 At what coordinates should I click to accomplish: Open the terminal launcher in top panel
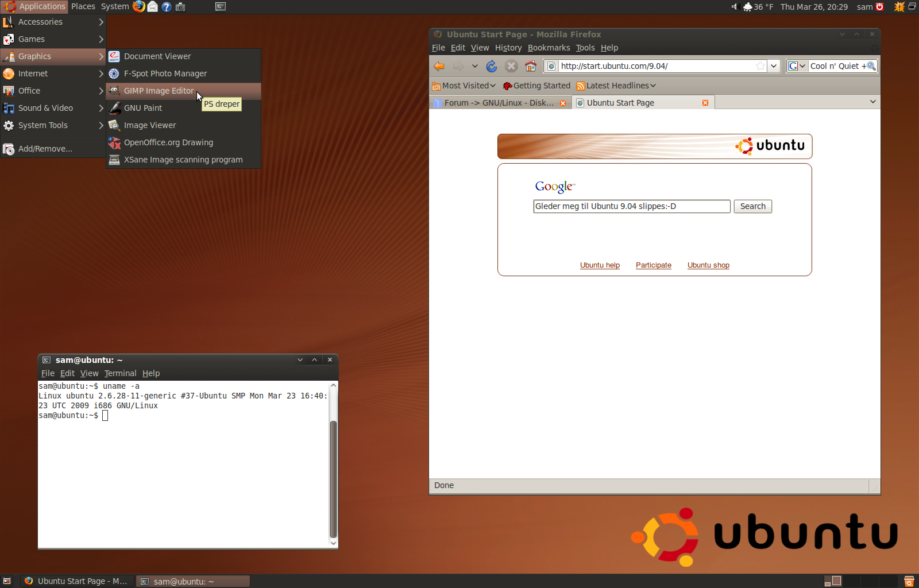221,7
